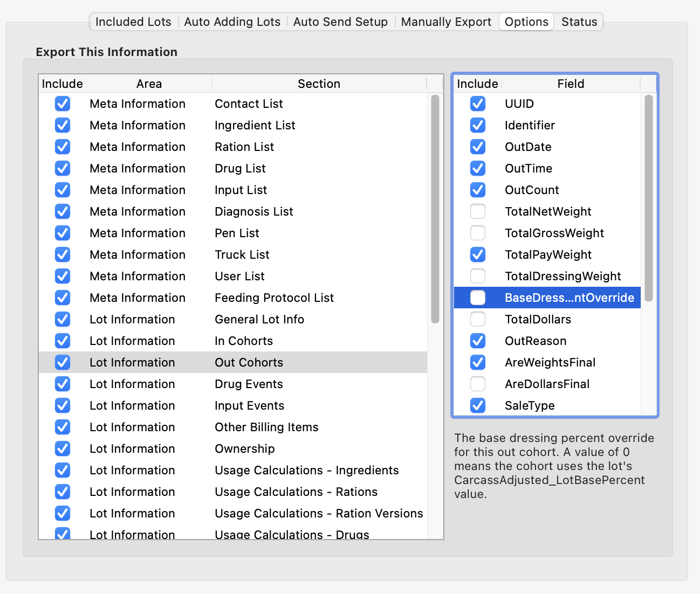Open the Auto Adding Lots tab

[x=232, y=22]
